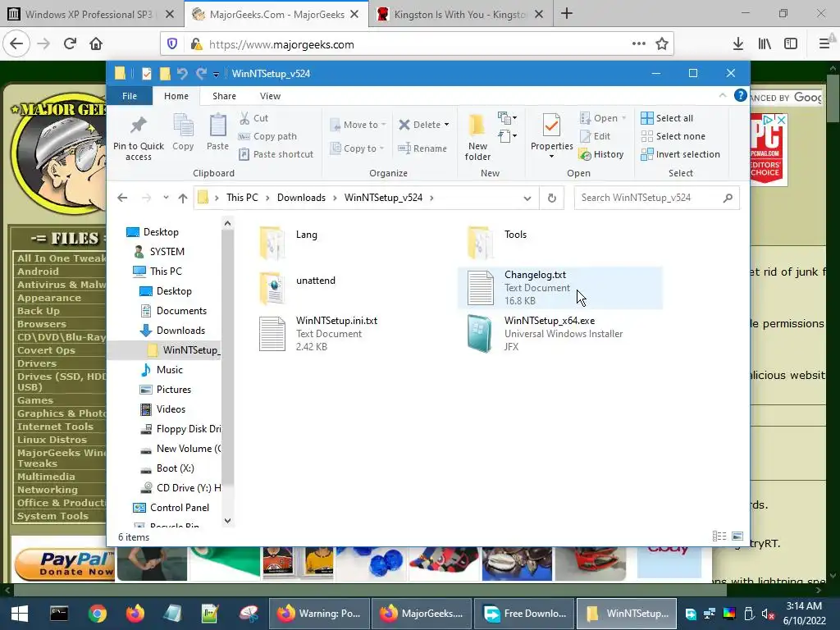Screen dimensions: 840x630
Task: Click Paste shortcut command
Action: coord(276,154)
